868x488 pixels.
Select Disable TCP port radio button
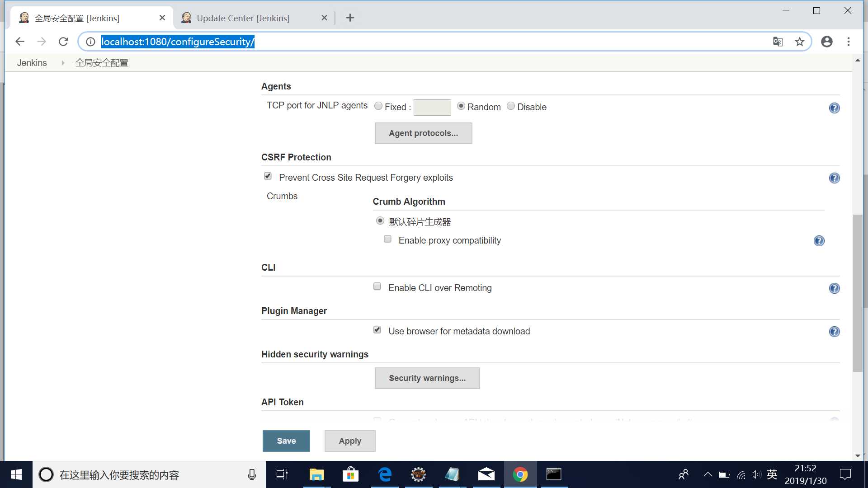pos(510,106)
